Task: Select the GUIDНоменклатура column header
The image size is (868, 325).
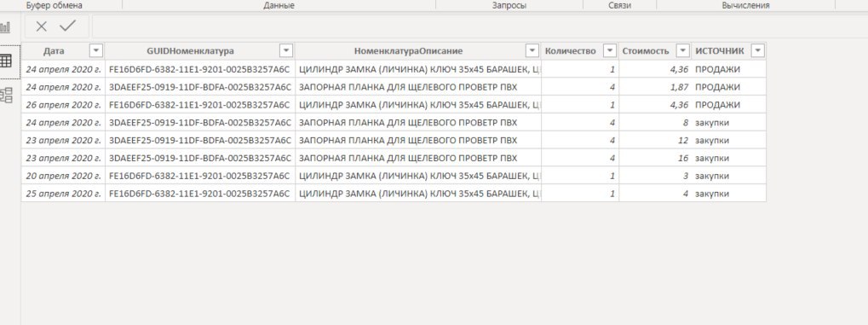Action: (191, 51)
